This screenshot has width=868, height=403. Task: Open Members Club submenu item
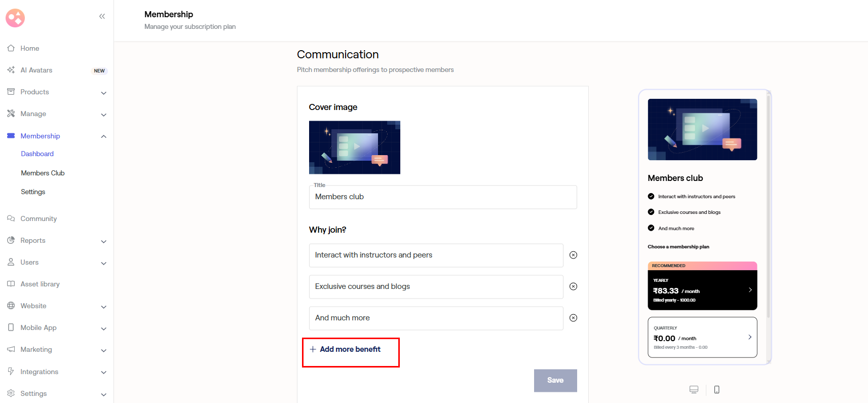click(x=43, y=173)
